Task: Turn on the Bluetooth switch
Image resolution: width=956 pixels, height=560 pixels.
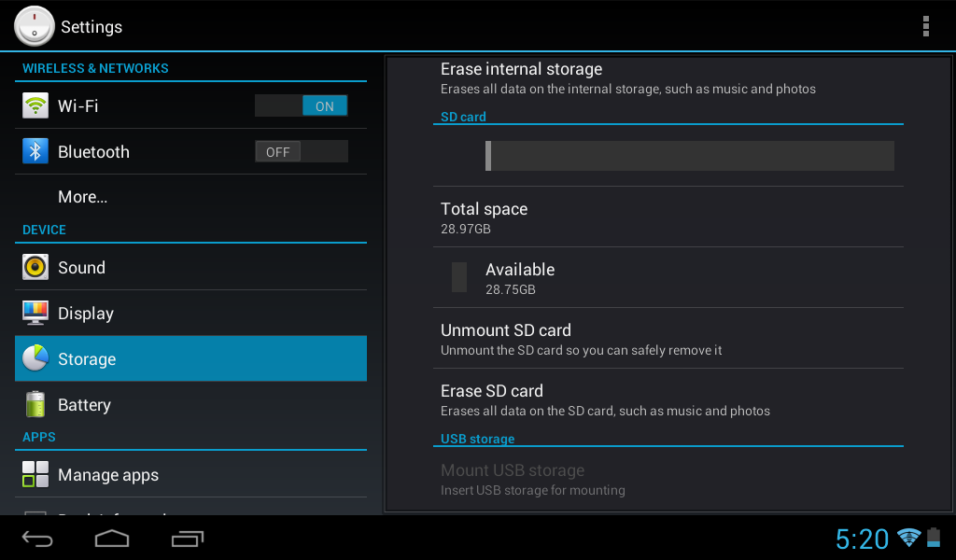Action: point(302,152)
